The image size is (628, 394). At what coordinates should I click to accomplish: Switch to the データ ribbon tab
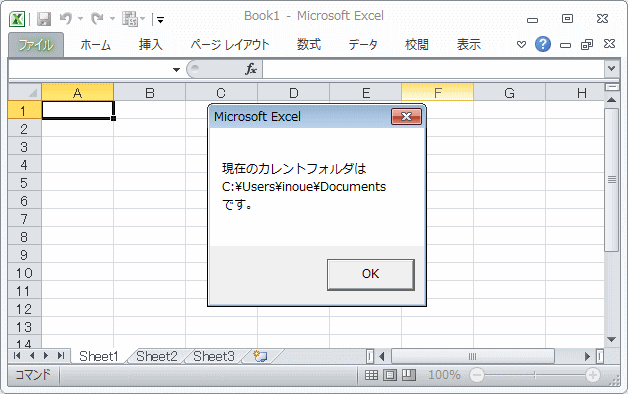363,45
